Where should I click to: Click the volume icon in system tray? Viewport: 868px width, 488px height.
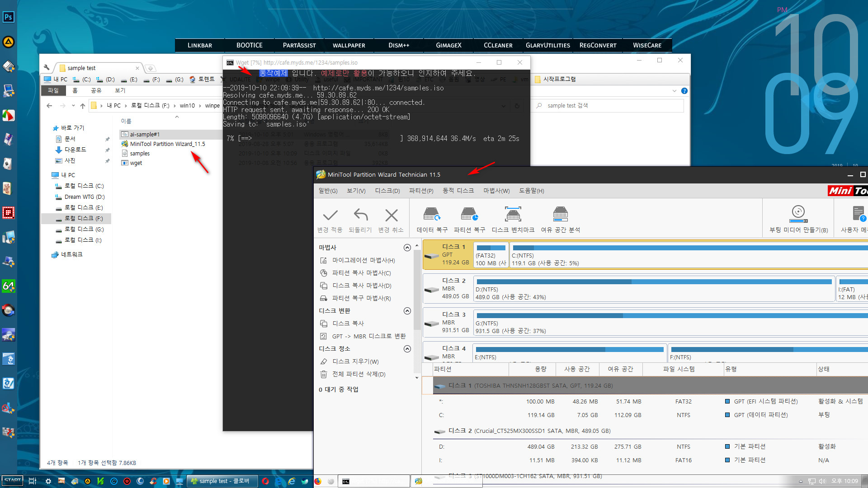coord(822,481)
